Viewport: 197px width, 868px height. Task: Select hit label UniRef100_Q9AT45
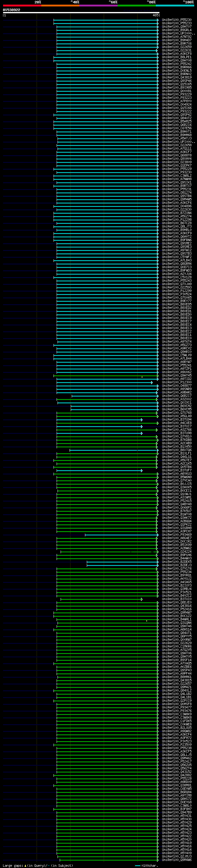(176, 376)
